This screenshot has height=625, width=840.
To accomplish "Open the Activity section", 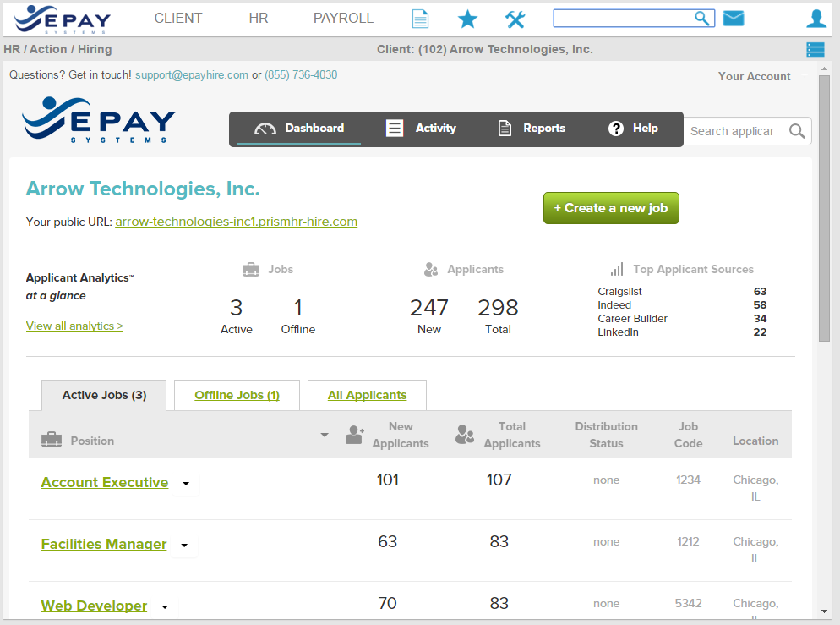I will click(421, 129).
